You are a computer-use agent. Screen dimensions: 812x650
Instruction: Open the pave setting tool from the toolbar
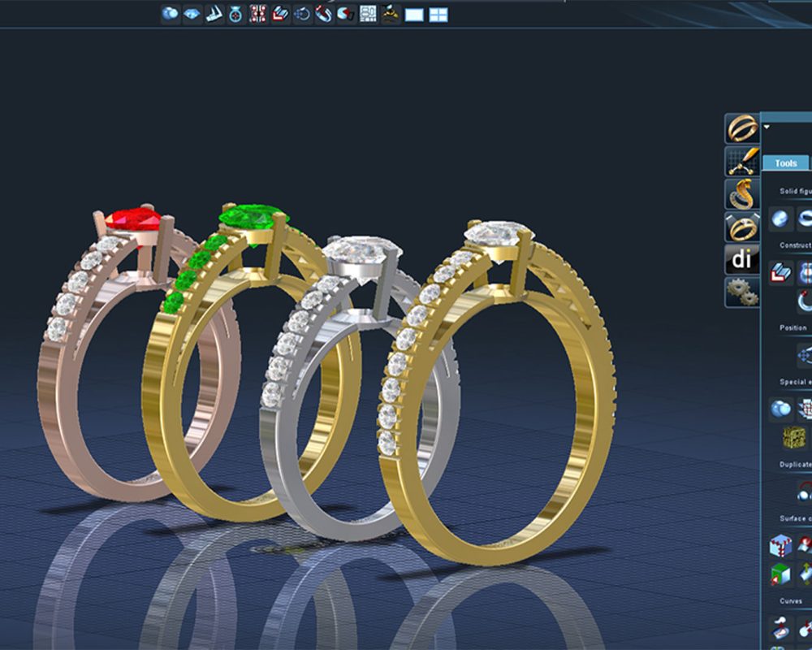[x=256, y=13]
